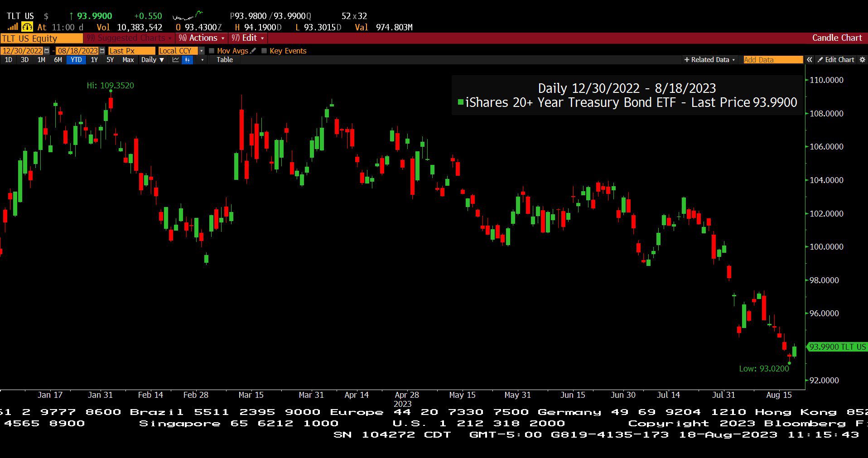The height and width of the screenshot is (458, 868).
Task: Click the H 94.1900D high value
Action: (x=258, y=27)
